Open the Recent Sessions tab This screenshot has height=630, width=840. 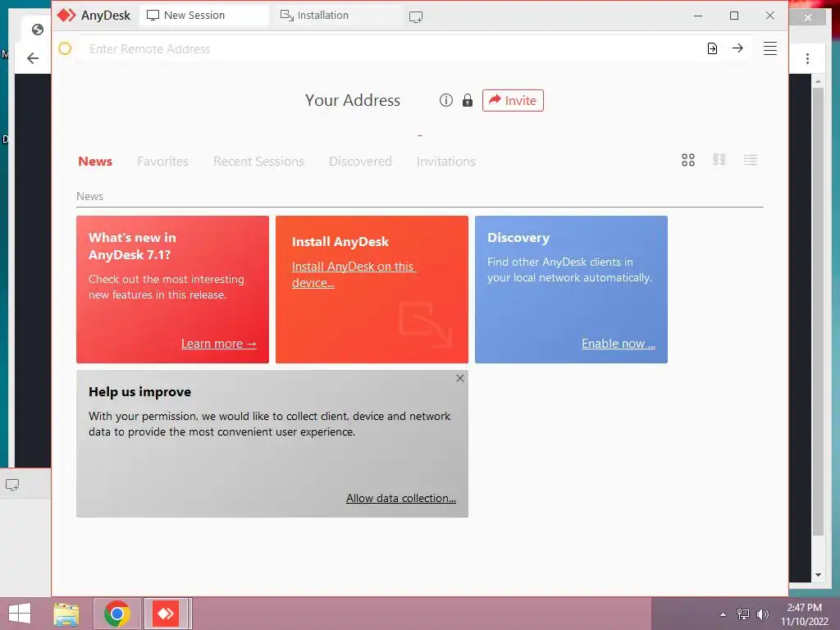(x=258, y=162)
